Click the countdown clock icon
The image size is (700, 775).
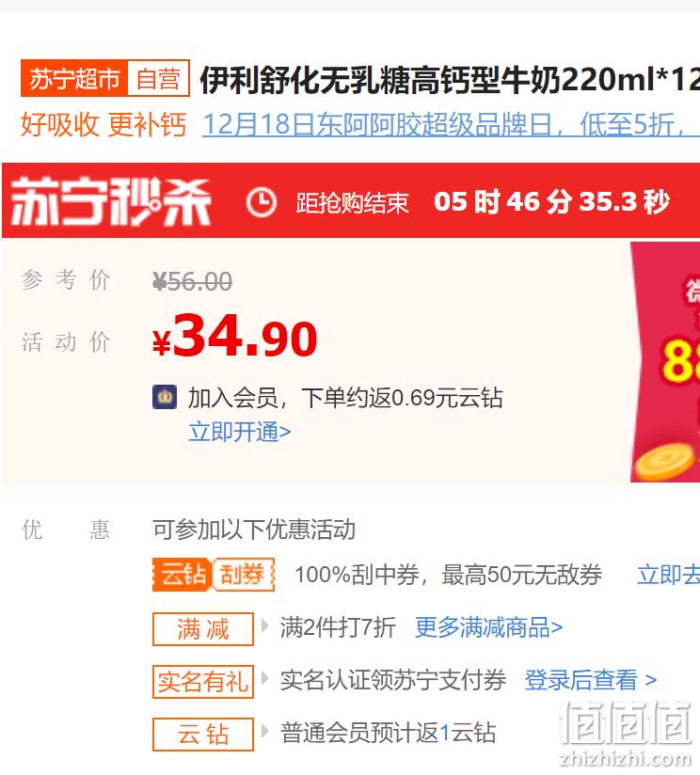click(x=261, y=201)
